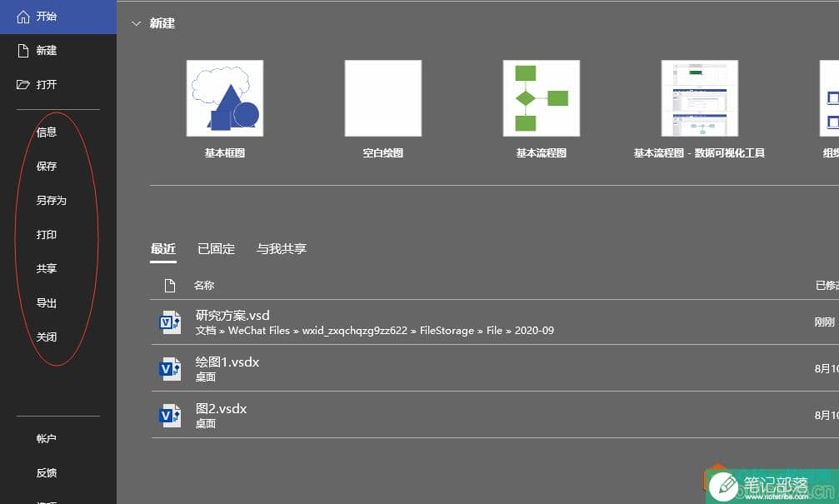
Task: Open the 帐户 page
Action: [47, 439]
